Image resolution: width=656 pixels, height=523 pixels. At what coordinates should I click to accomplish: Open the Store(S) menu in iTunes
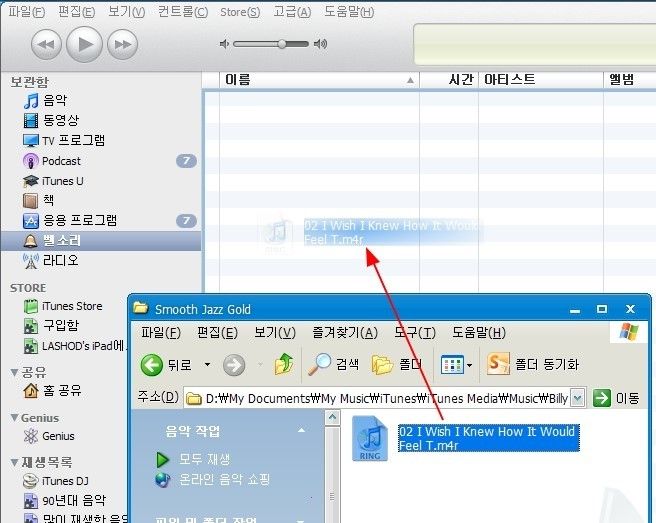point(240,12)
